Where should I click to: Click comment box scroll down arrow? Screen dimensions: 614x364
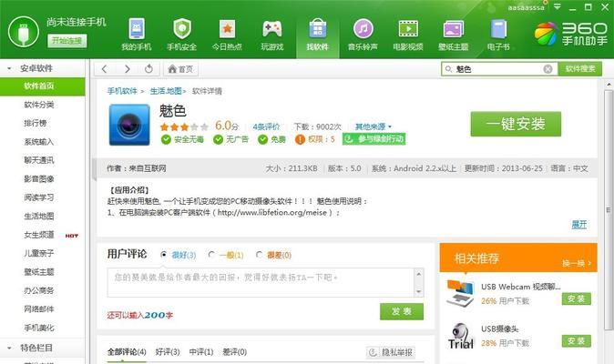pos(419,292)
